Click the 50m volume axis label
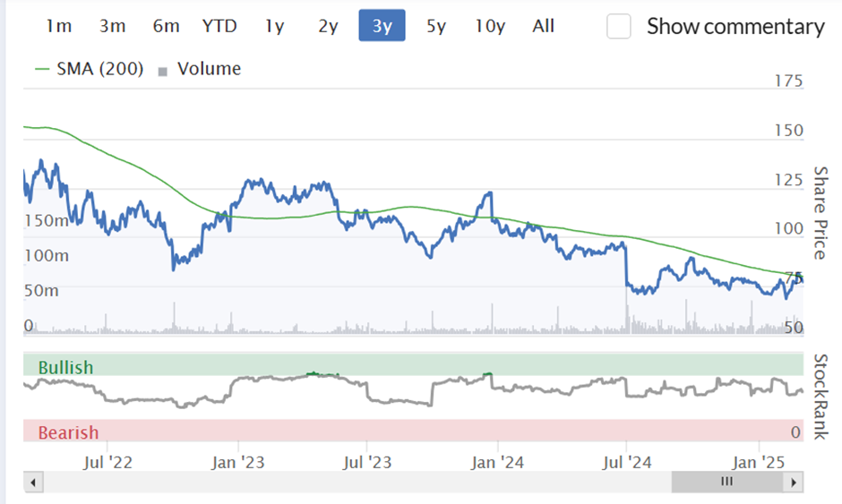The image size is (842, 504). (41, 290)
